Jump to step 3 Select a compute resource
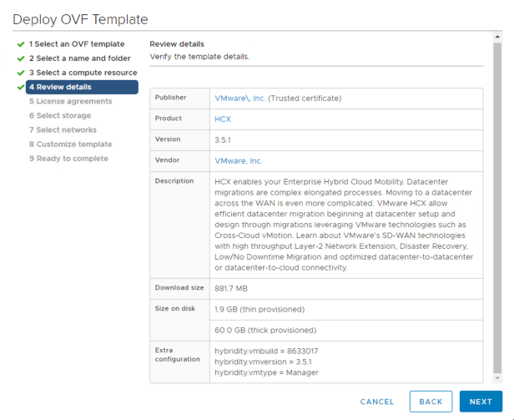This screenshot has width=514, height=420. (83, 73)
